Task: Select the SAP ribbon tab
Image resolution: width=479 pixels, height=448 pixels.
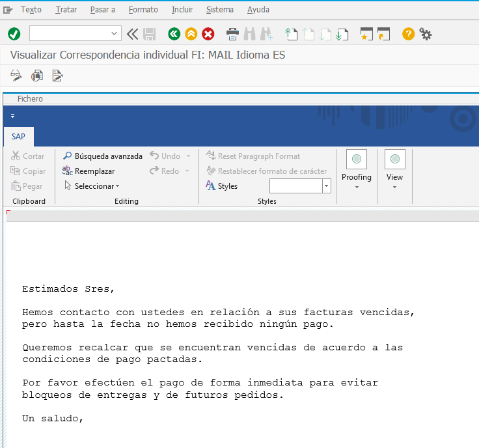Action: (x=18, y=137)
